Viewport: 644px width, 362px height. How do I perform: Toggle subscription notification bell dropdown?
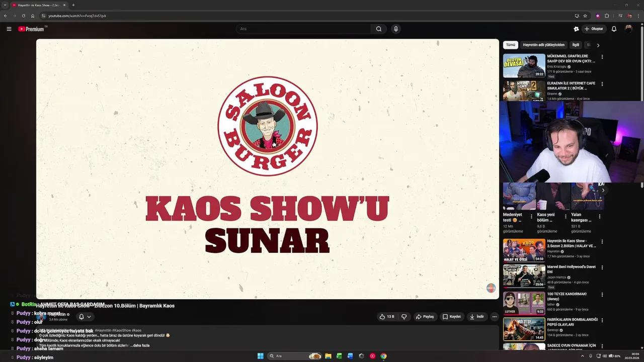point(85,317)
